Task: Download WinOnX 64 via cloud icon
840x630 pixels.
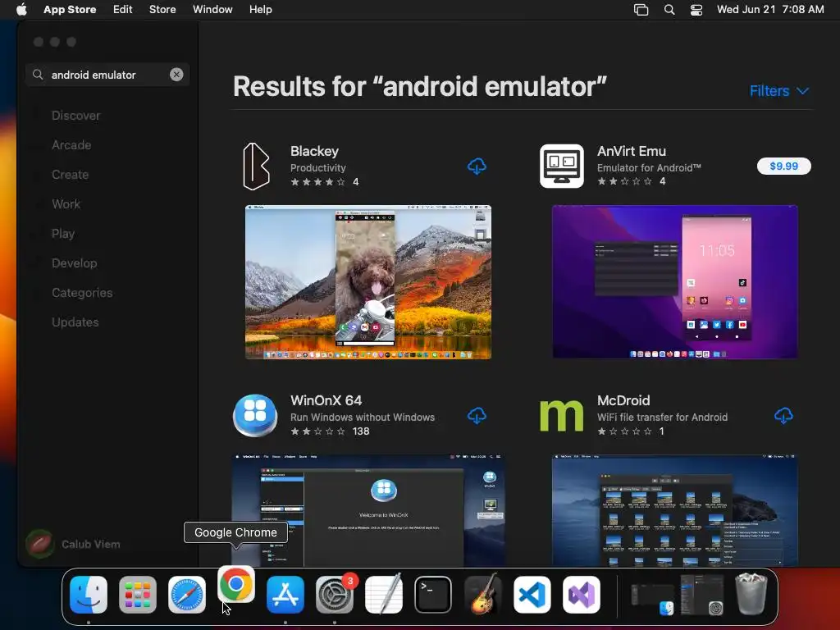Action: 477,416
